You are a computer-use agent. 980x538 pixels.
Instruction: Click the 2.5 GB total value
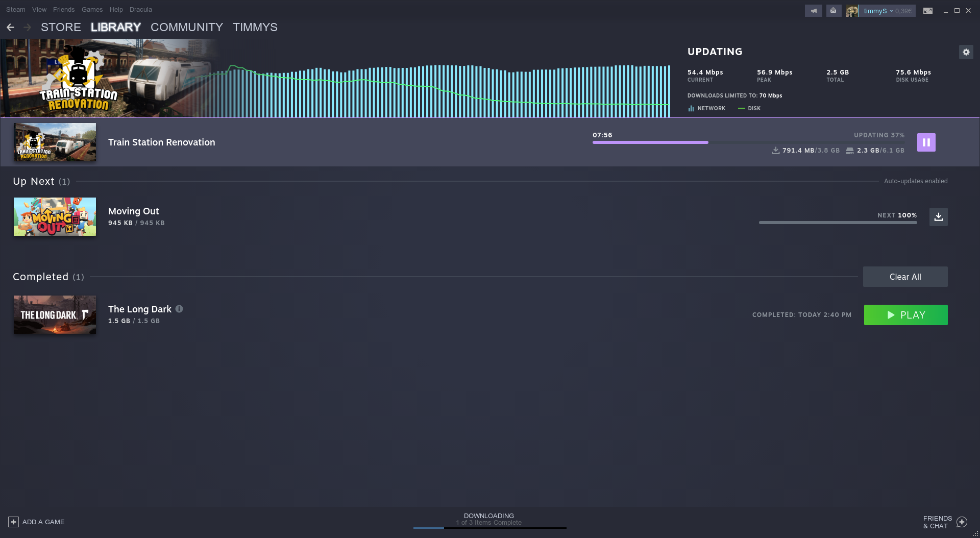click(838, 72)
